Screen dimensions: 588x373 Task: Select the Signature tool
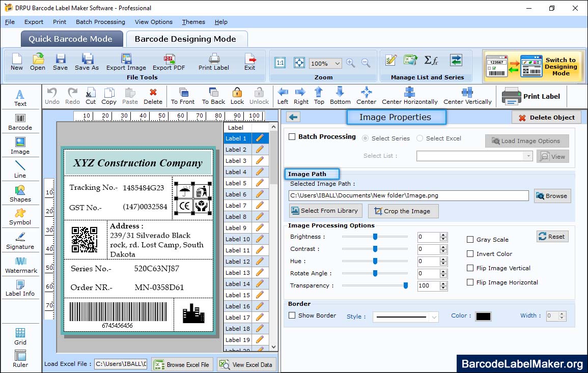pyautogui.click(x=20, y=241)
